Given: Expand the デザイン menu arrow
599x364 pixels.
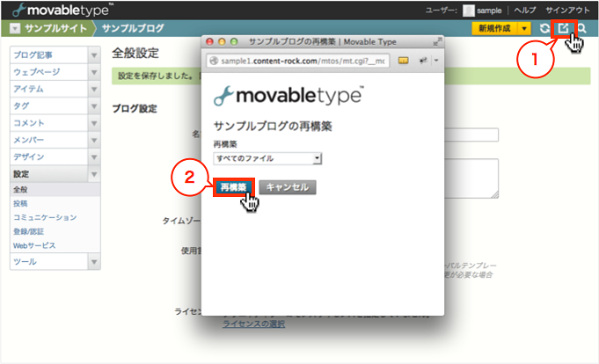Looking at the screenshot, I should tap(94, 157).
